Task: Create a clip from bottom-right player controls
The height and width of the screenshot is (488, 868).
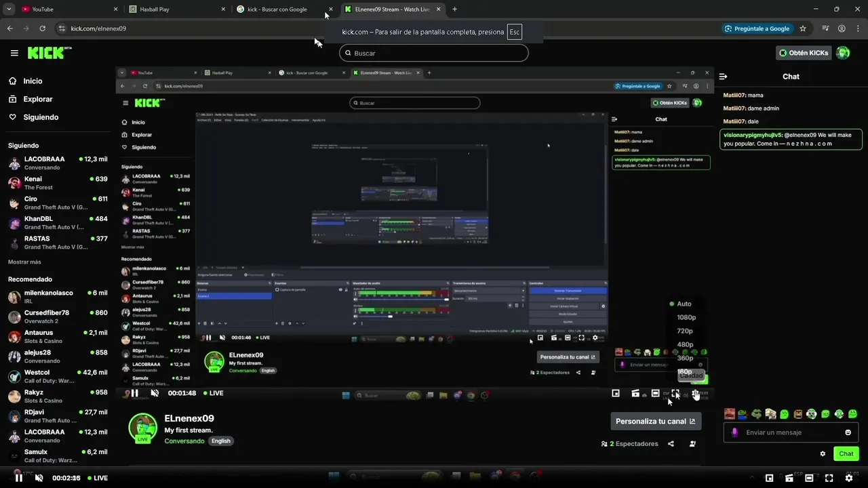Action: click(789, 478)
